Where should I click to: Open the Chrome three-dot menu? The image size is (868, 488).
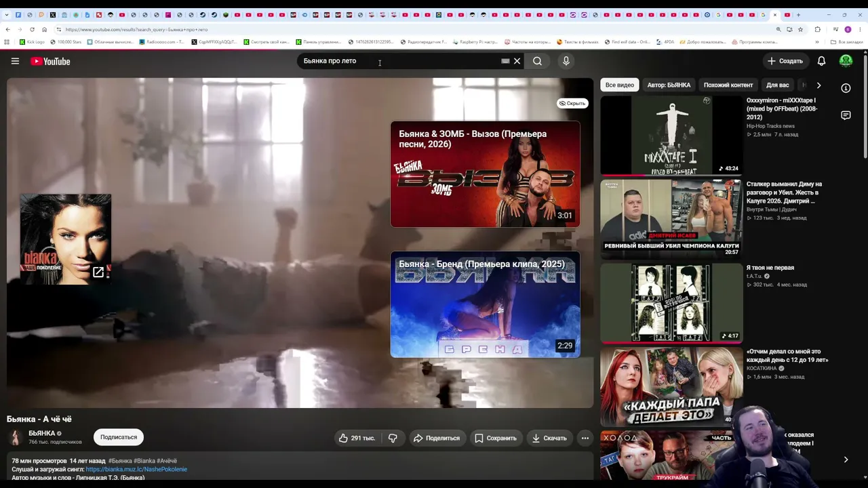[x=860, y=29]
